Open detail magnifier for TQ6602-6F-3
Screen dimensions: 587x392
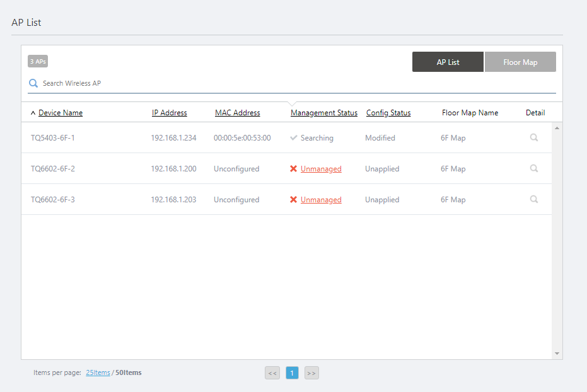pos(533,199)
